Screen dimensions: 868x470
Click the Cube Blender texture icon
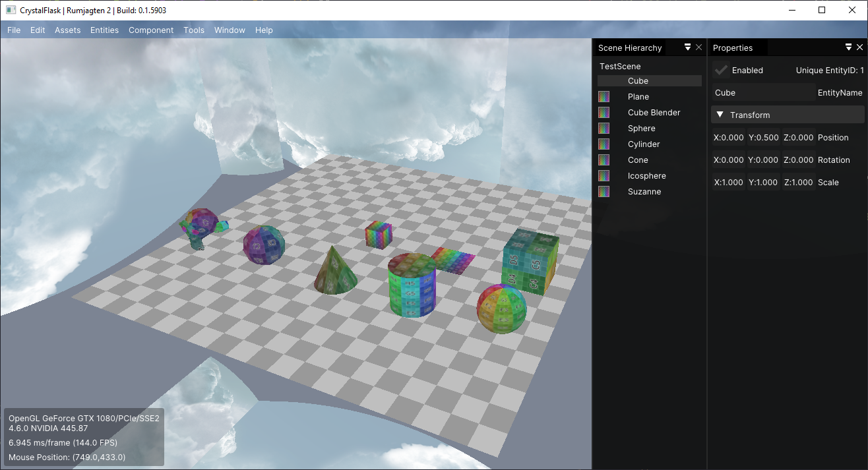coord(604,112)
